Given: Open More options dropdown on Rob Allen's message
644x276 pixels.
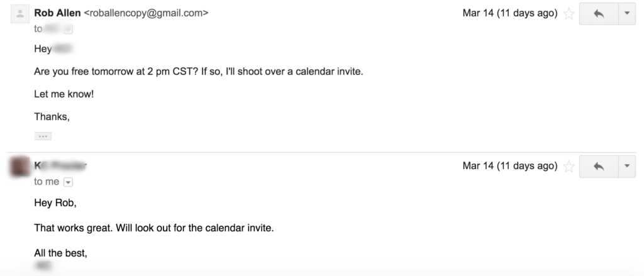Looking at the screenshot, I should (626, 14).
